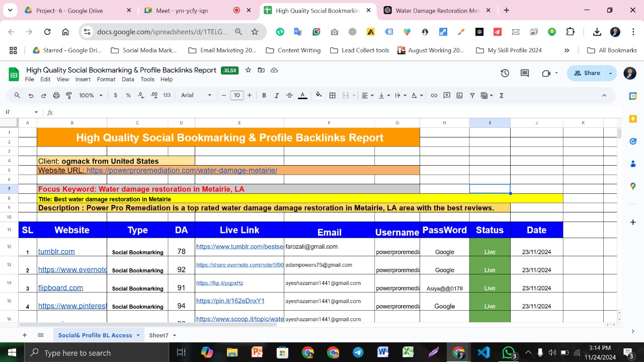This screenshot has width=644, height=362.
Task: Open the Borders tool
Action: pos(333,96)
